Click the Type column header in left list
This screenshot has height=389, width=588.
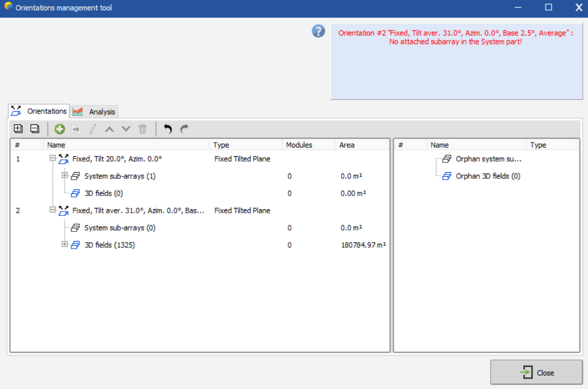246,145
